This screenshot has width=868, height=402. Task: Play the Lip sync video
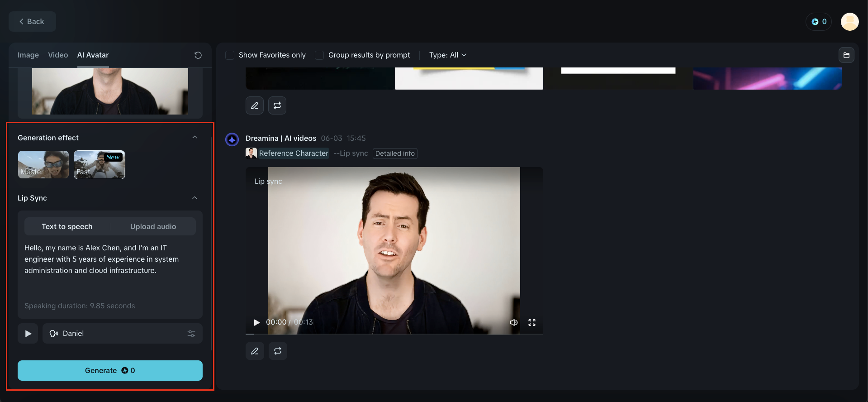257,322
